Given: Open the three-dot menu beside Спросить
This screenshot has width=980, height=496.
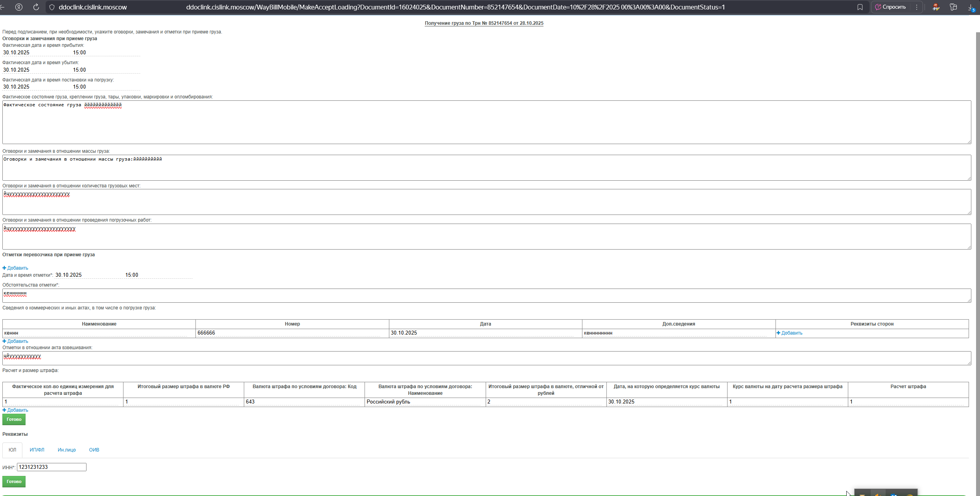Looking at the screenshot, I should (x=917, y=7).
